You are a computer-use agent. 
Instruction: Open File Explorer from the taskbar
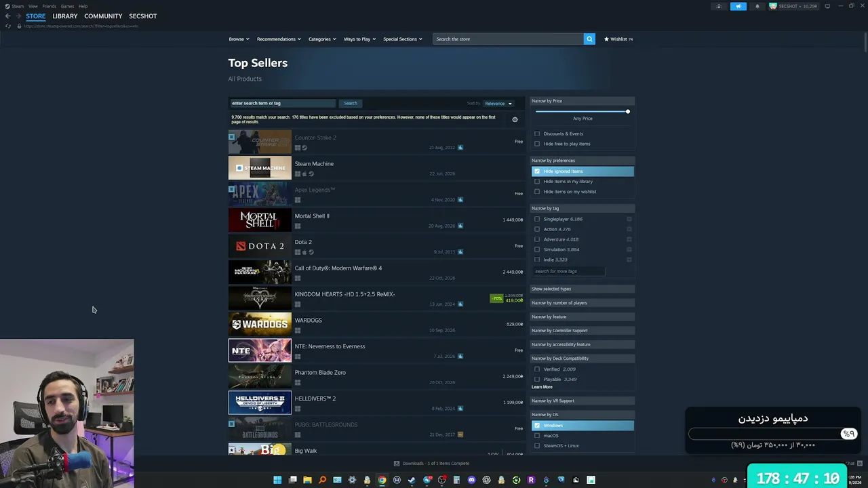pos(307,480)
